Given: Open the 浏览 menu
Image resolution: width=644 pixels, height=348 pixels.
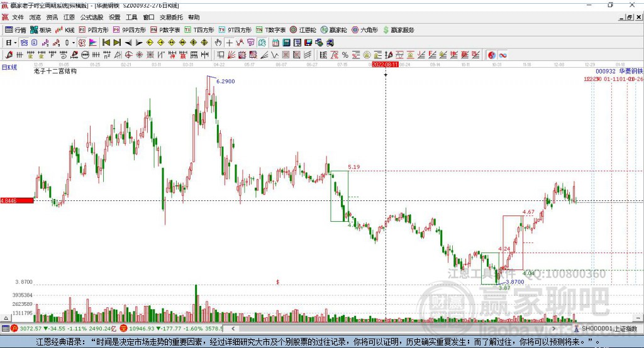Looking at the screenshot, I should [x=35, y=17].
